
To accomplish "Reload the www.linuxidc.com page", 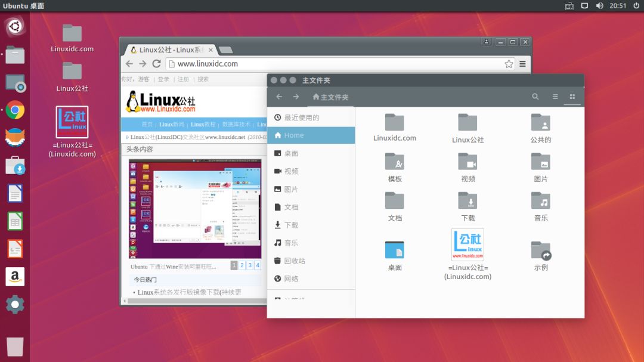I will pyautogui.click(x=156, y=64).
